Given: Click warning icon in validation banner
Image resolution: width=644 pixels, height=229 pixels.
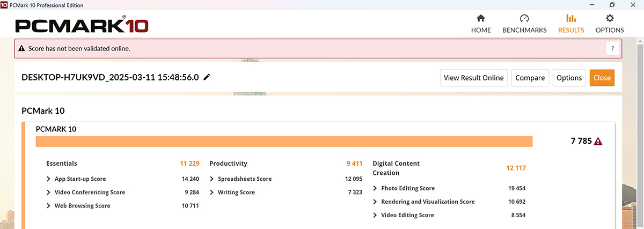Looking at the screenshot, I should 22,48.
